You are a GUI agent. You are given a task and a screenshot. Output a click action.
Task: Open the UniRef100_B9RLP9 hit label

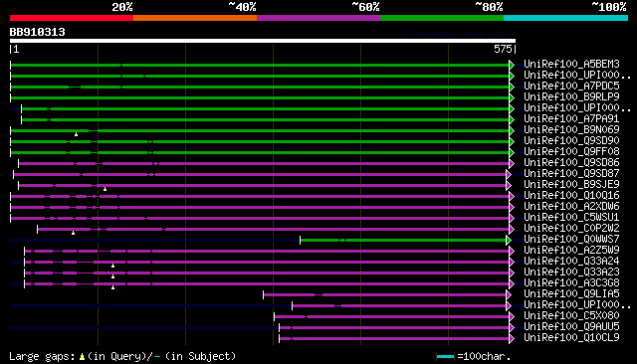571,97
